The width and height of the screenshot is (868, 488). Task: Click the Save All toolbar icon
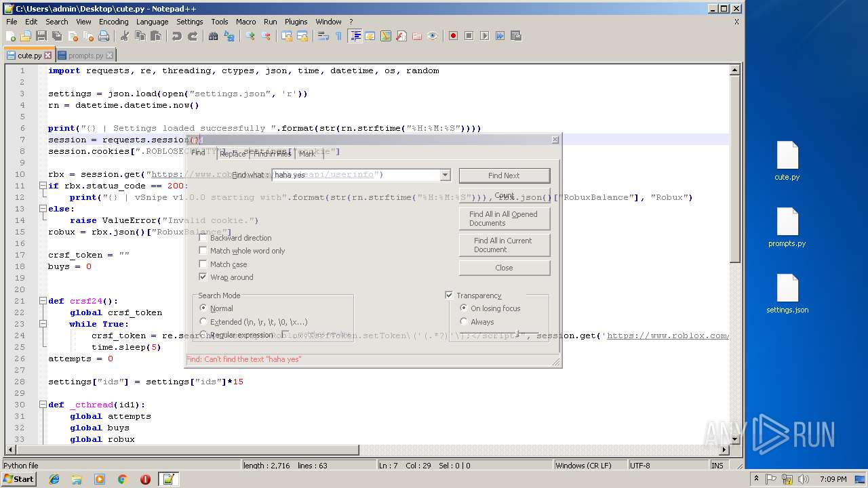point(57,36)
